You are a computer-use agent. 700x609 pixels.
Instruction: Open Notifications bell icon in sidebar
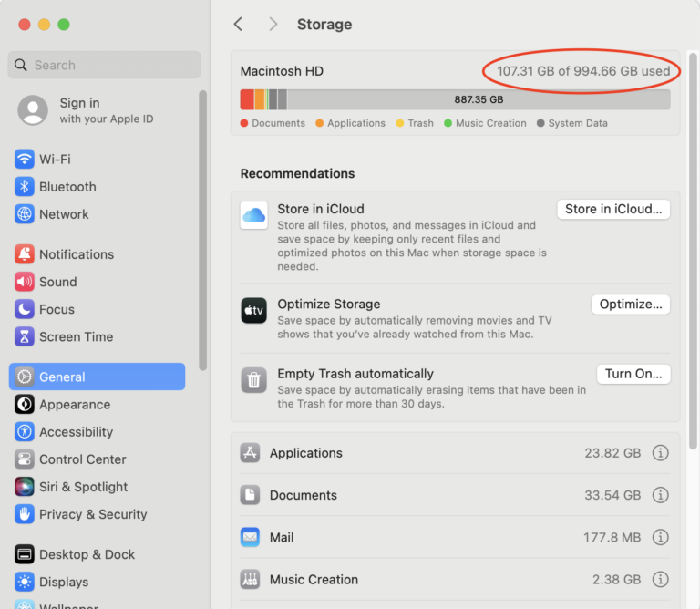[25, 254]
